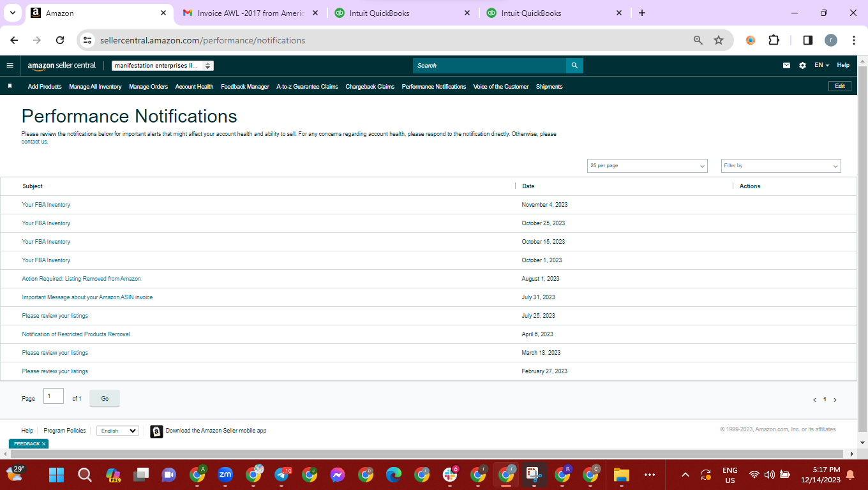Switch to the first Intuit QuickBooks tab
The image size is (868, 490).
click(x=402, y=13)
